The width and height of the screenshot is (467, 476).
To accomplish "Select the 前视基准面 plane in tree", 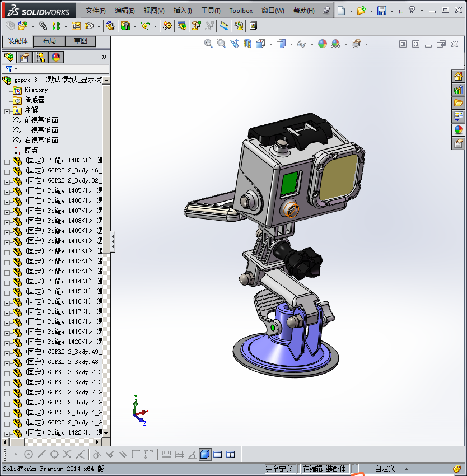I will [41, 120].
